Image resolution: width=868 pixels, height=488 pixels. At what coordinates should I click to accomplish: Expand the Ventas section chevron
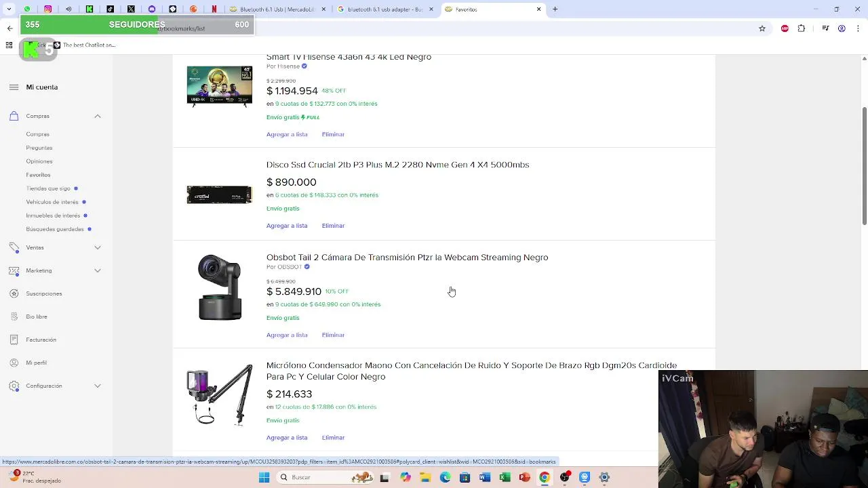click(98, 247)
